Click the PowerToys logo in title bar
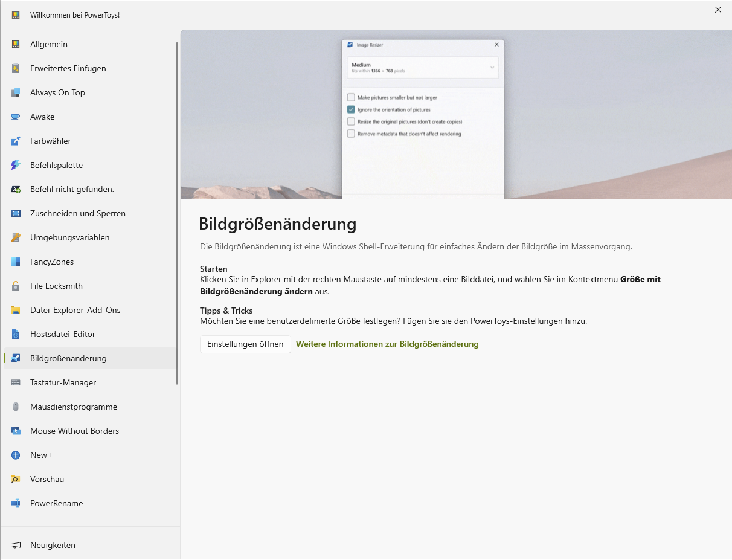The image size is (732, 560). pyautogui.click(x=16, y=14)
